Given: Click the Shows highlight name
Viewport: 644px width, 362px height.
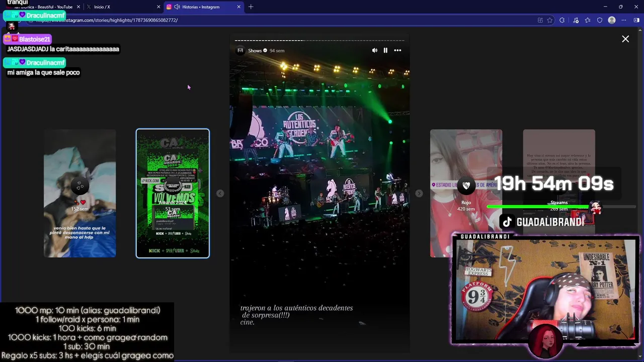Looking at the screenshot, I should pos(255,51).
